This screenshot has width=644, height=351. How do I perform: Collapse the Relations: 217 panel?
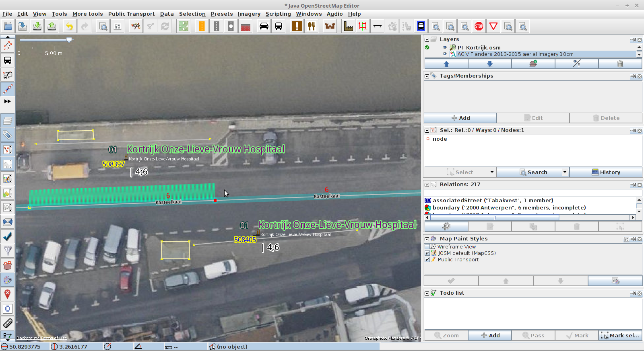click(x=427, y=185)
